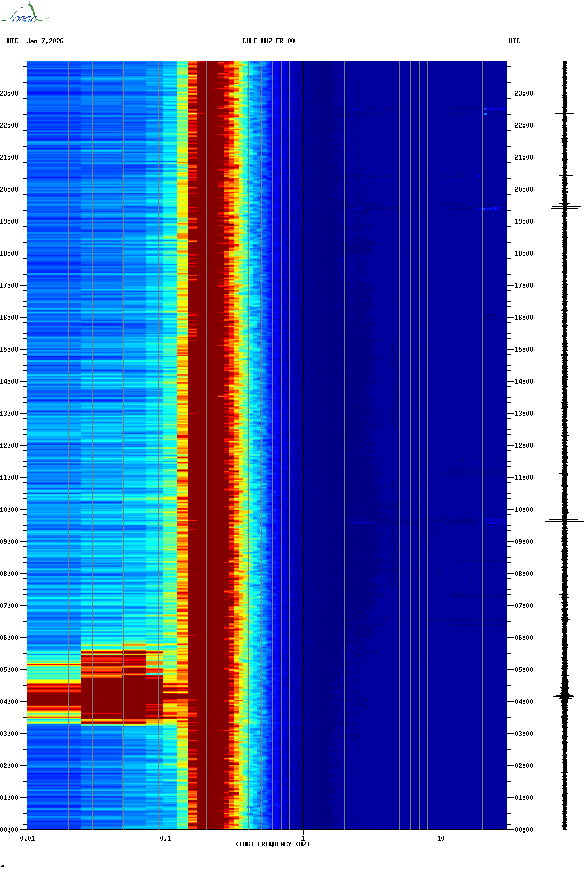This screenshot has width=588, height=872.
Task: Click the CHLF HHZ FR 00 station title
Action: (268, 41)
